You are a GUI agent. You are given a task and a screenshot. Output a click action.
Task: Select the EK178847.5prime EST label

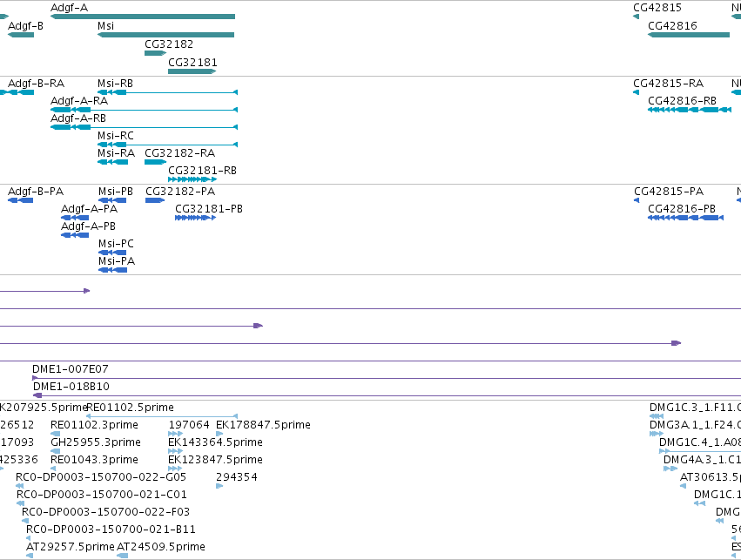pyautogui.click(x=263, y=425)
